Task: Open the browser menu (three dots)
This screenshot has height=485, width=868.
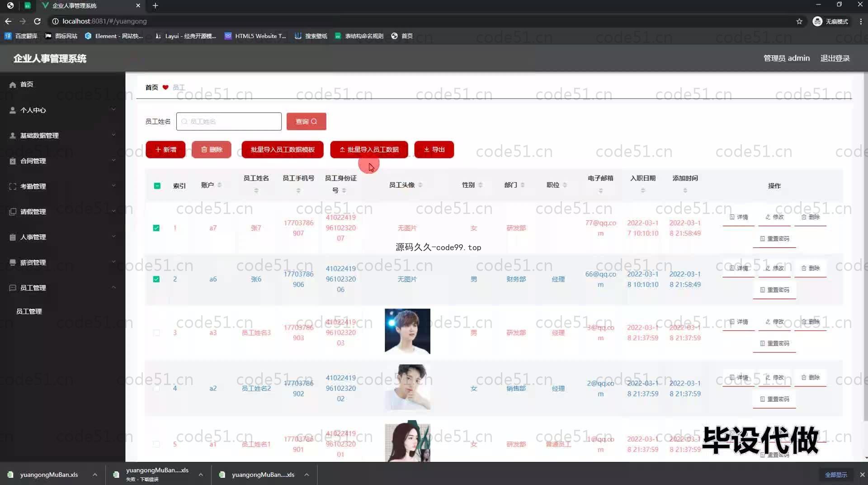Action: click(861, 21)
